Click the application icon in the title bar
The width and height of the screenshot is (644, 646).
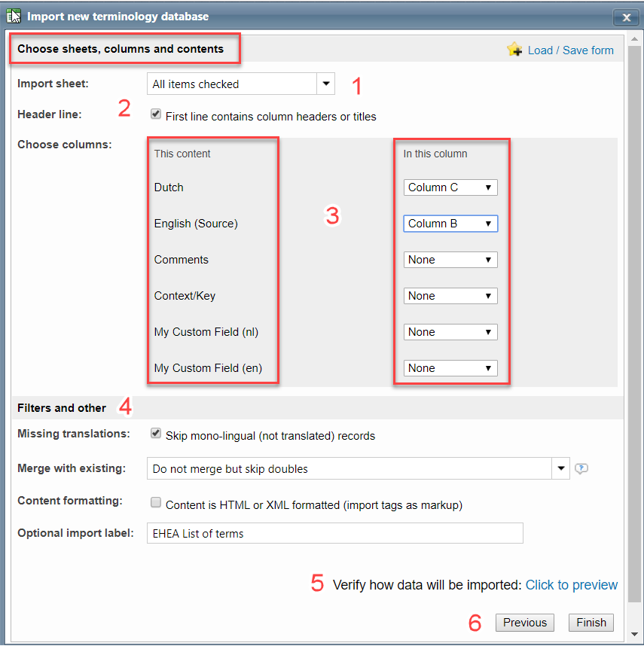click(14, 16)
